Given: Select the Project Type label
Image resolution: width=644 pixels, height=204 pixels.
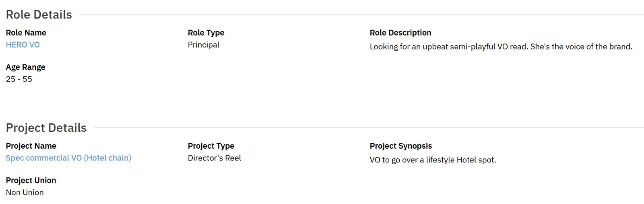Looking at the screenshot, I should 211,146.
